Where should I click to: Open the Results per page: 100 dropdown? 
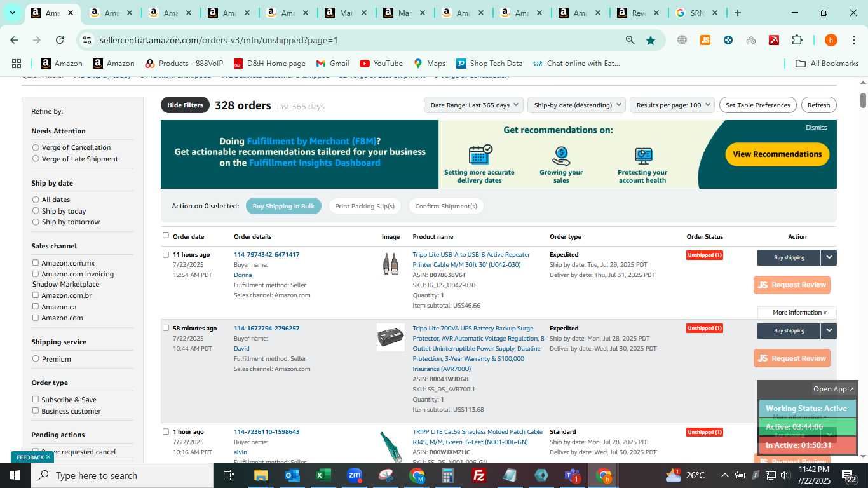(x=672, y=105)
